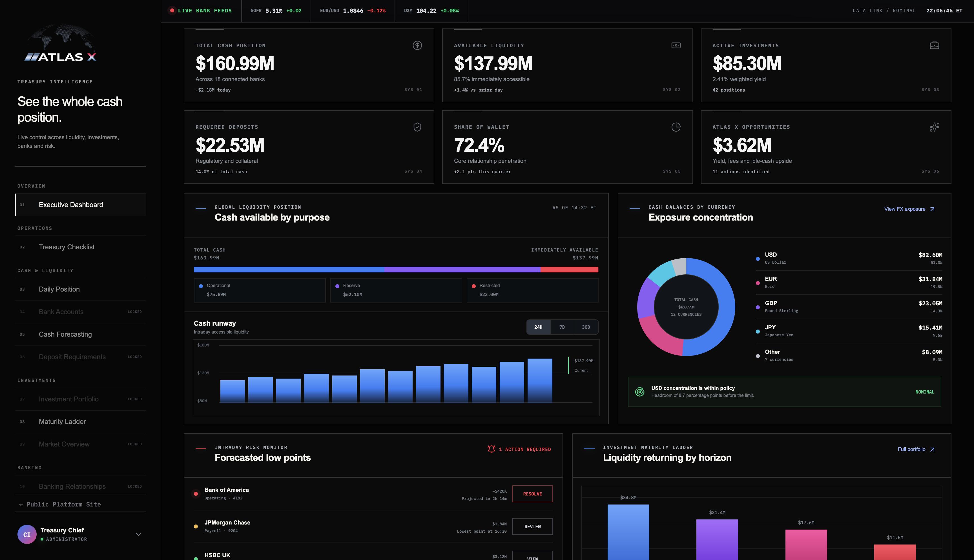This screenshot has height=560, width=974.
Task: Click the bell icon next to Action Required
Action: pos(491,449)
